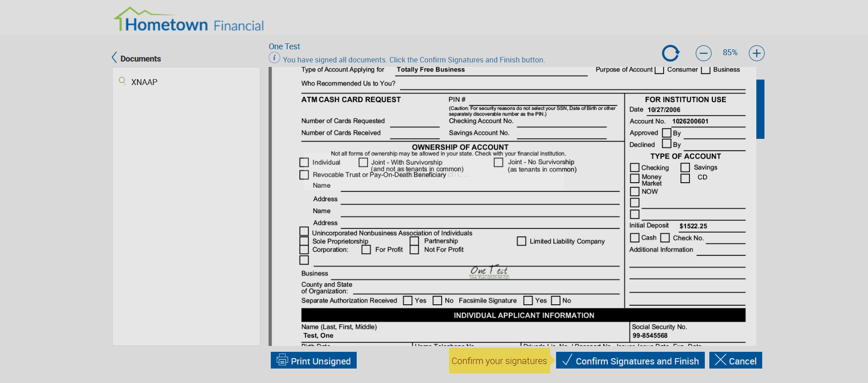Click the magnifier icon next to XNAAP
This screenshot has width=868, height=383.
point(122,81)
